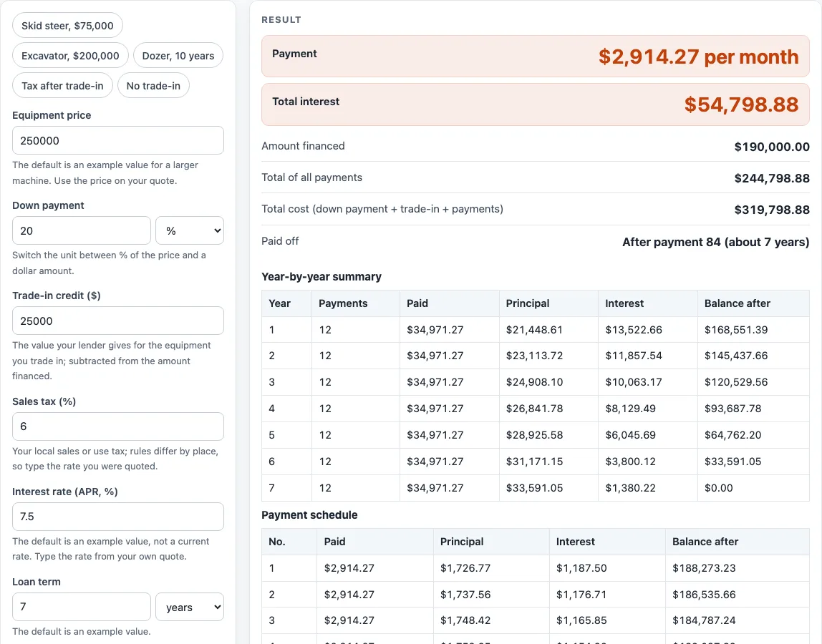Click year 5 principal $28,925.58
822x644 pixels.
click(x=534, y=435)
